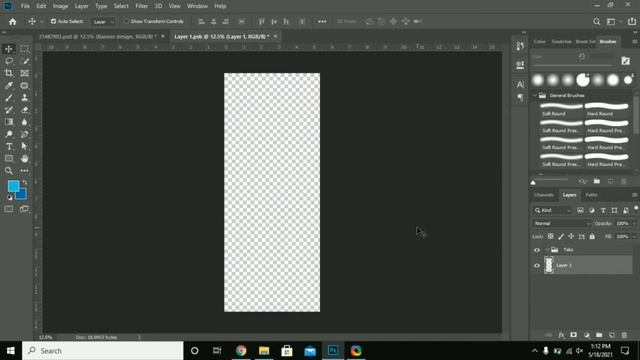Open the Window menu
The width and height of the screenshot is (640, 360).
197,6
